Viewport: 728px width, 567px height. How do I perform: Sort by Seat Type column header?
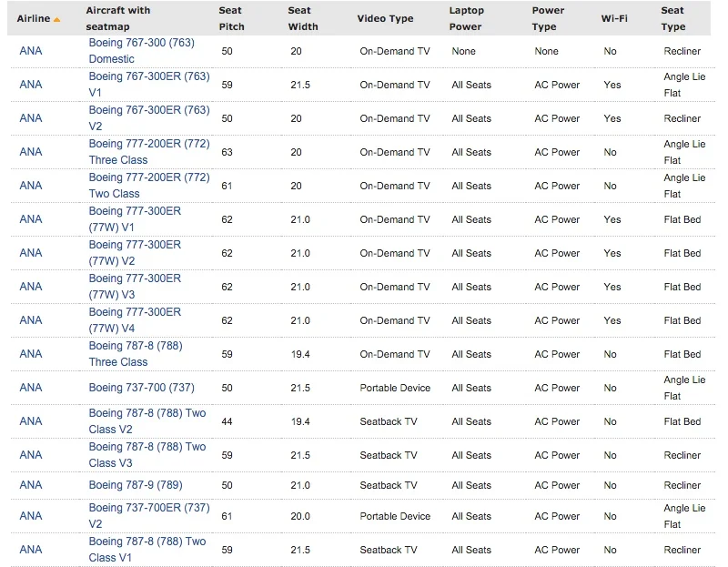[x=672, y=18]
